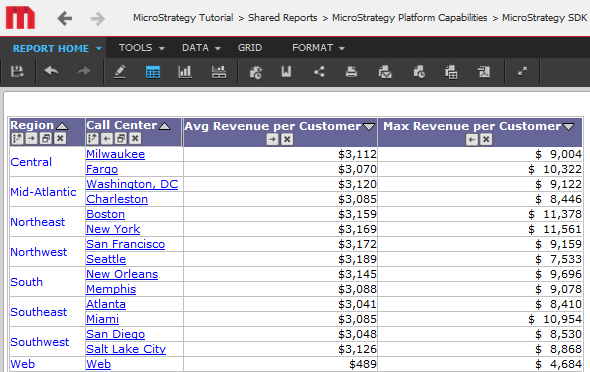Switch to Design mode pencil icon
This screenshot has width=590, height=372.
coord(120,71)
